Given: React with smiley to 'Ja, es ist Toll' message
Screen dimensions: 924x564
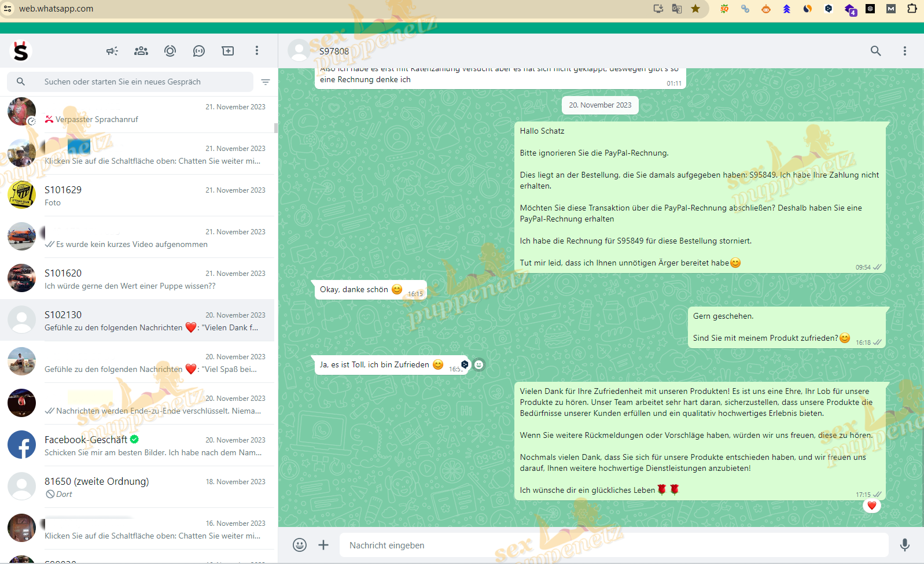Looking at the screenshot, I should pyautogui.click(x=479, y=364).
